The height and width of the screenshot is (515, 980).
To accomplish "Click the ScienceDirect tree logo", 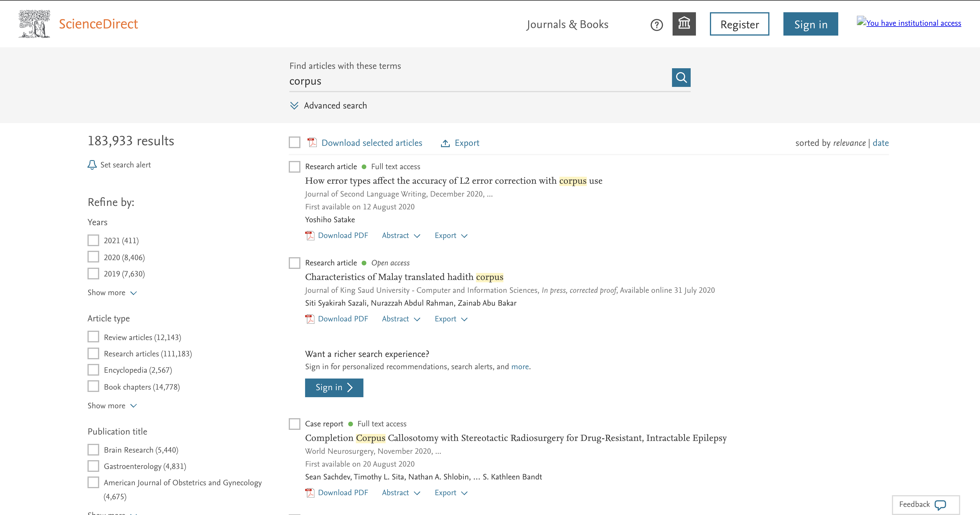I will click(34, 24).
